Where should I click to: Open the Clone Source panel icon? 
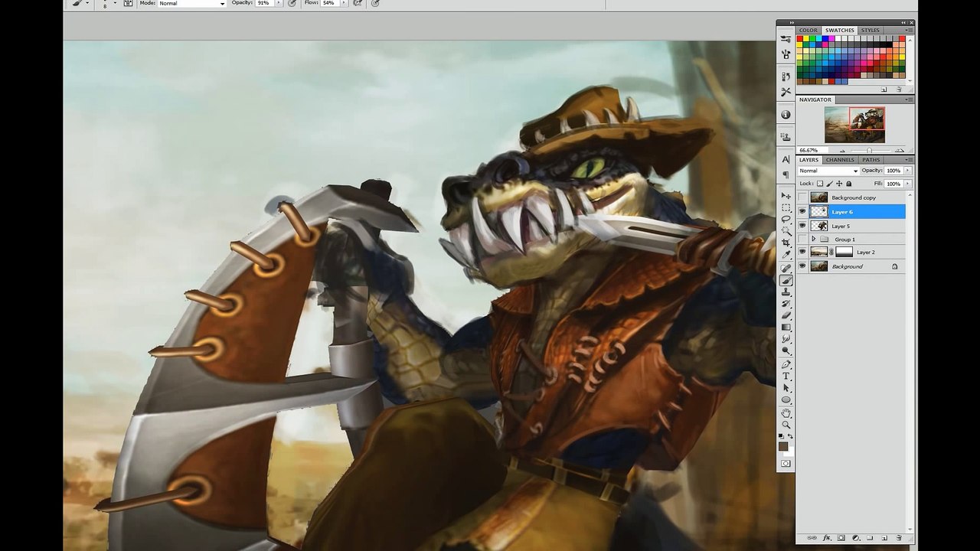click(x=786, y=136)
